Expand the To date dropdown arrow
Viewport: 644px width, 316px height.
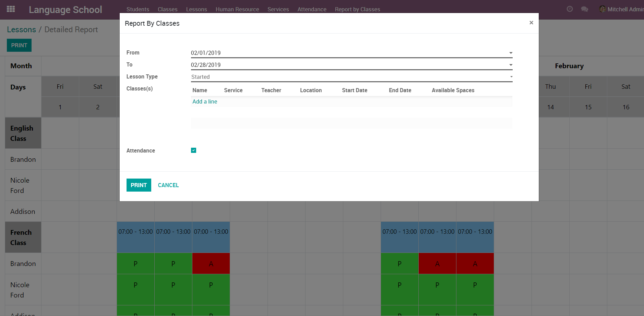(x=511, y=65)
